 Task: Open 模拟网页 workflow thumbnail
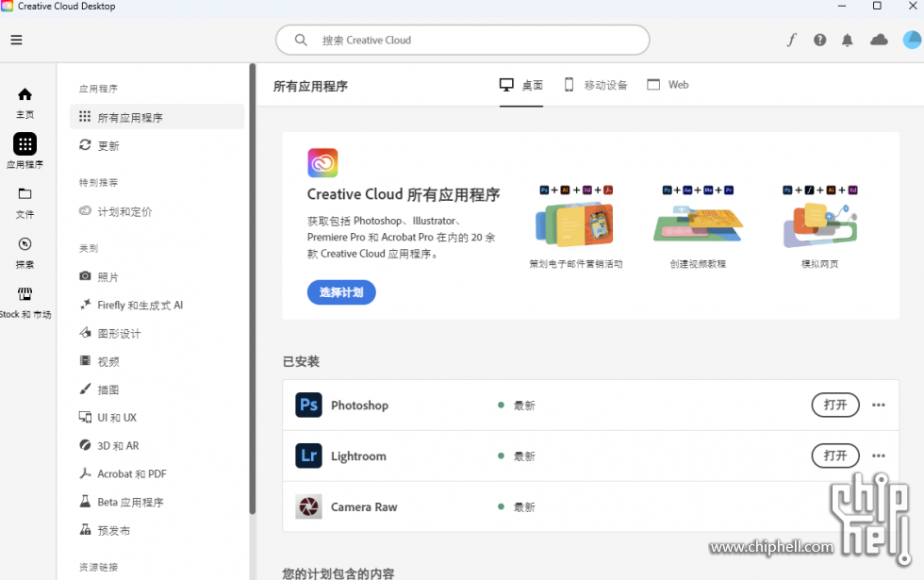[819, 227]
